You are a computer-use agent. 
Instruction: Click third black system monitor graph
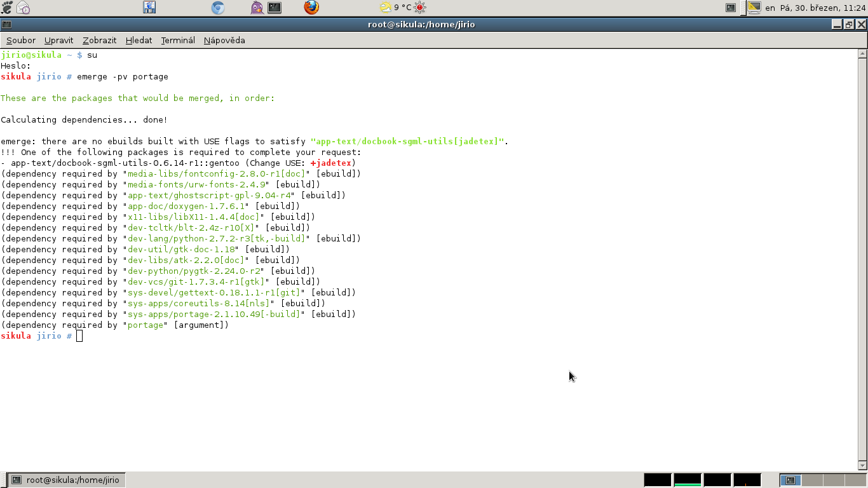(x=717, y=480)
